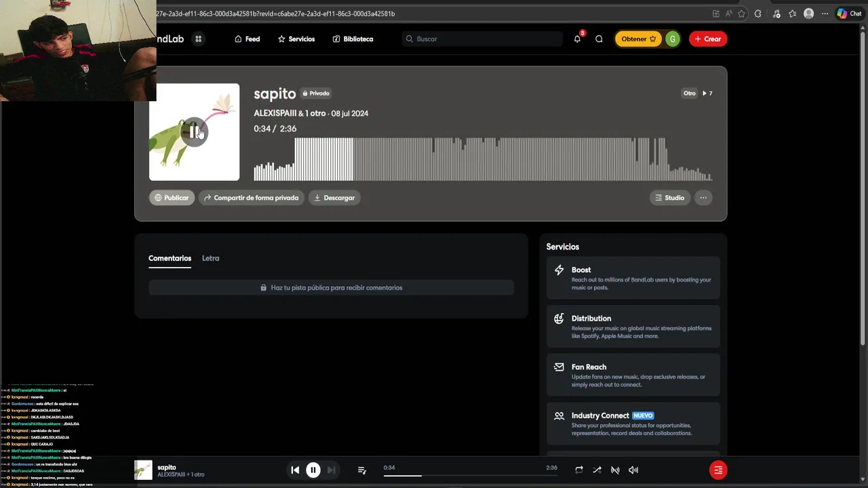
Task: Toggle shuffle in the player bar
Action: pyautogui.click(x=597, y=470)
